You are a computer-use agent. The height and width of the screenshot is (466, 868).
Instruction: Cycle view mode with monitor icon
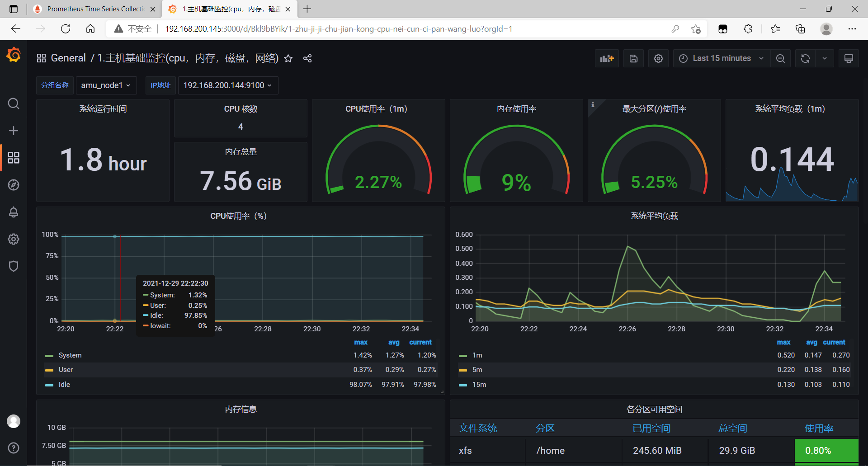tap(849, 58)
